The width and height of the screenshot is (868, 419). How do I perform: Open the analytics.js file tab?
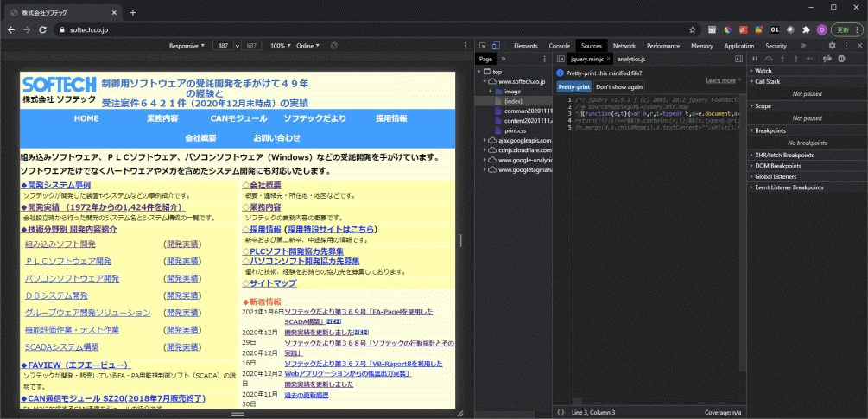coord(631,59)
